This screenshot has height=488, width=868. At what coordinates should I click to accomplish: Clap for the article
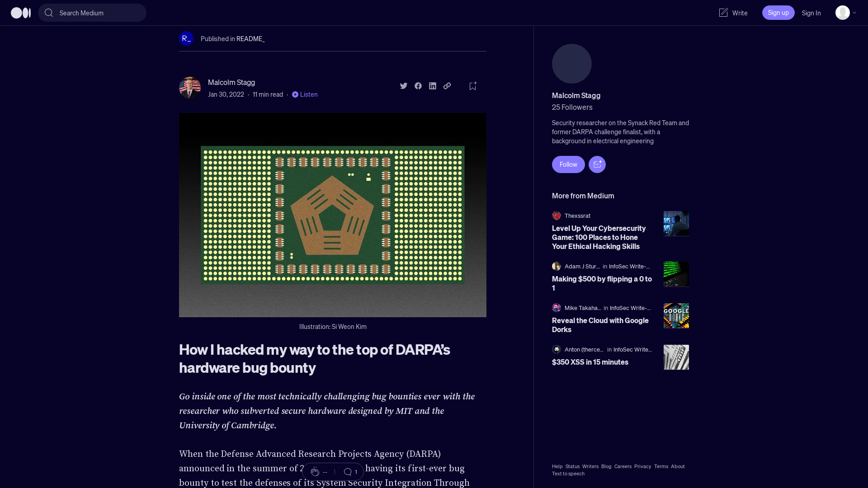pos(315,472)
